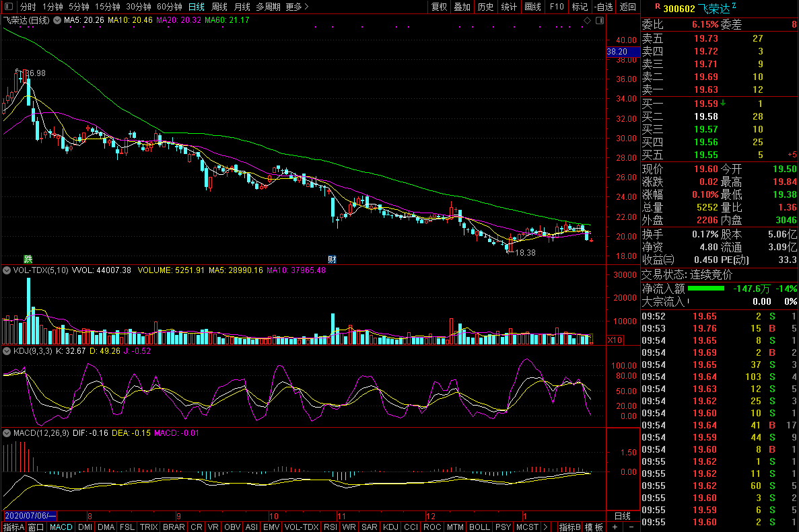Viewport: 799px width, 532px height.
Task: Open the VOL-TDX indicator dropdown arrow
Action: click(x=7, y=270)
